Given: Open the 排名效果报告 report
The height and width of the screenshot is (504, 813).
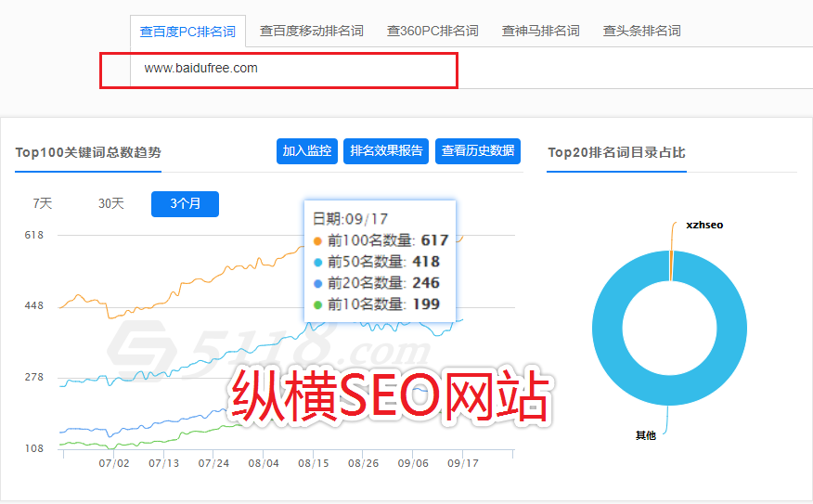Looking at the screenshot, I should [x=385, y=151].
